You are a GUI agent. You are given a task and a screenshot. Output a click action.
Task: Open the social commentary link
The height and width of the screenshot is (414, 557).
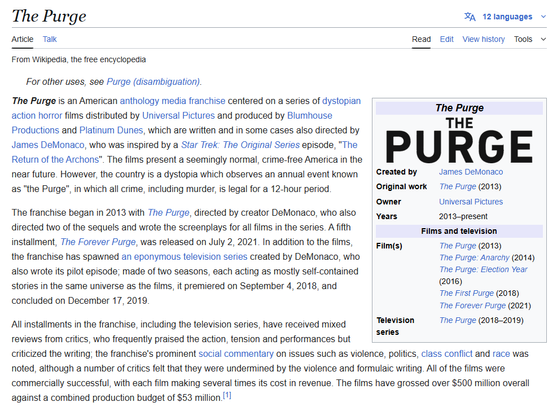tap(236, 354)
